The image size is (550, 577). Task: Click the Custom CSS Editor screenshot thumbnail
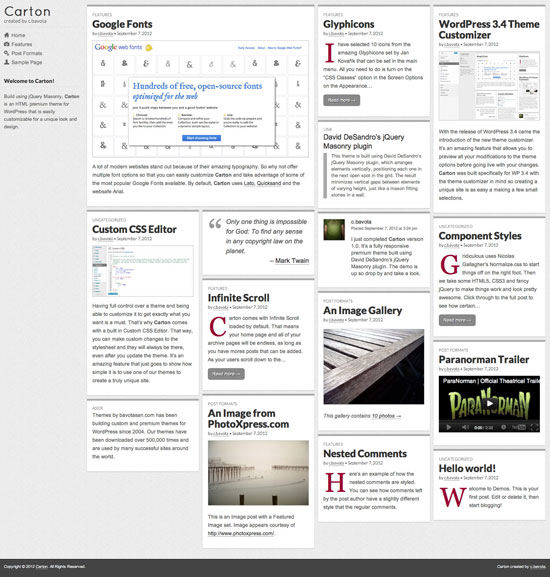click(x=143, y=271)
